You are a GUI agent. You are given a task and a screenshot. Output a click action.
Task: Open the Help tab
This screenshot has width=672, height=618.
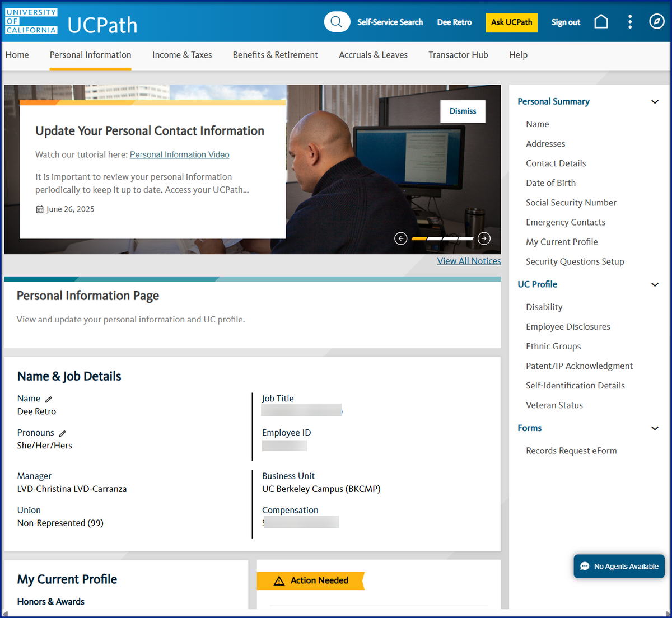pos(518,55)
